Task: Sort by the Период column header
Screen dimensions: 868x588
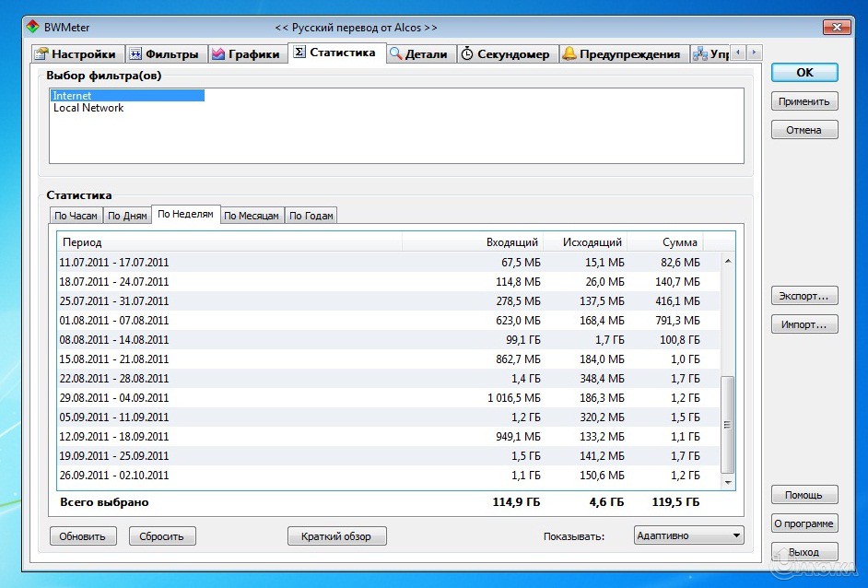Action: (229, 242)
